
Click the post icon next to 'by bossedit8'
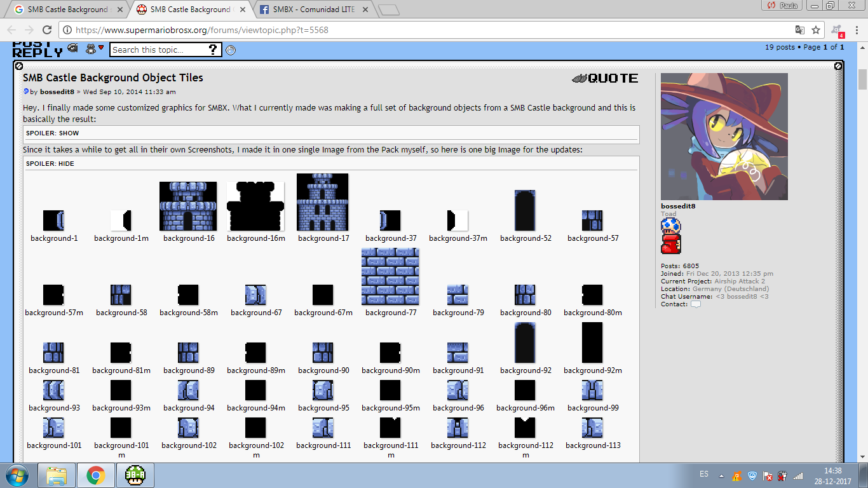coord(26,91)
